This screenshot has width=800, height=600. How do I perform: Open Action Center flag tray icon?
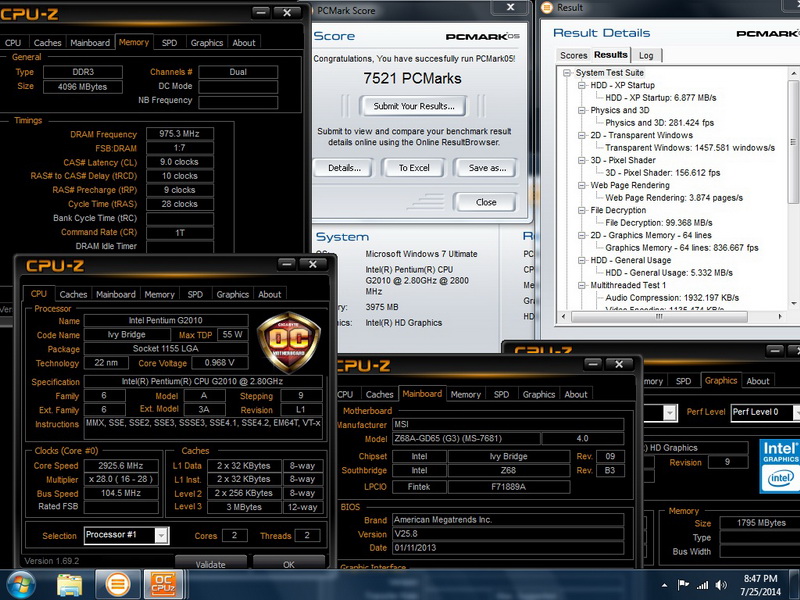[x=683, y=585]
